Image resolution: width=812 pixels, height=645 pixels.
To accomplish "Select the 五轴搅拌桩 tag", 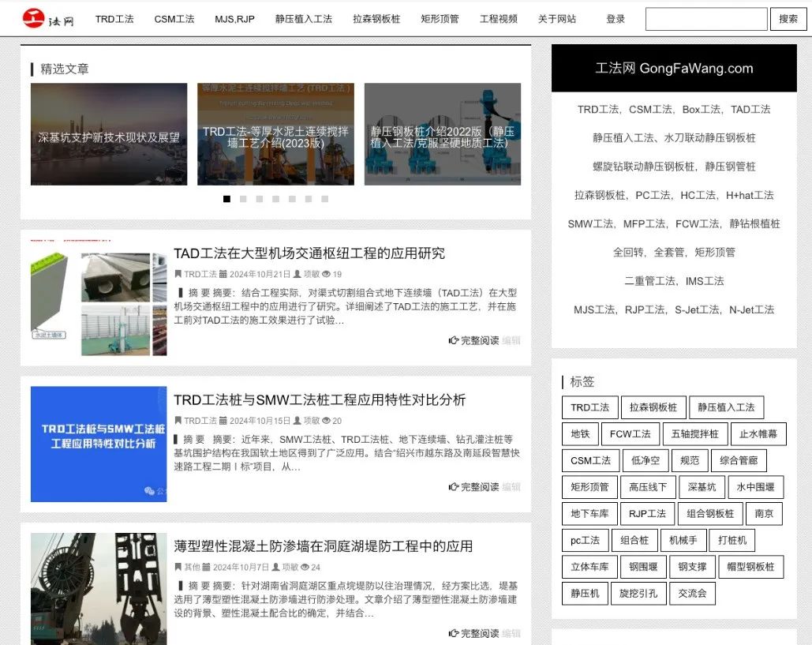I will (x=695, y=434).
